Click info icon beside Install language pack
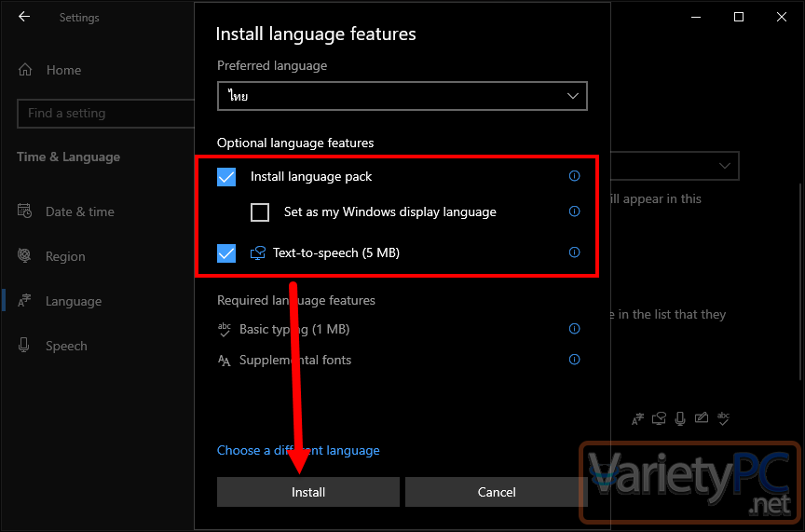 [x=575, y=176]
